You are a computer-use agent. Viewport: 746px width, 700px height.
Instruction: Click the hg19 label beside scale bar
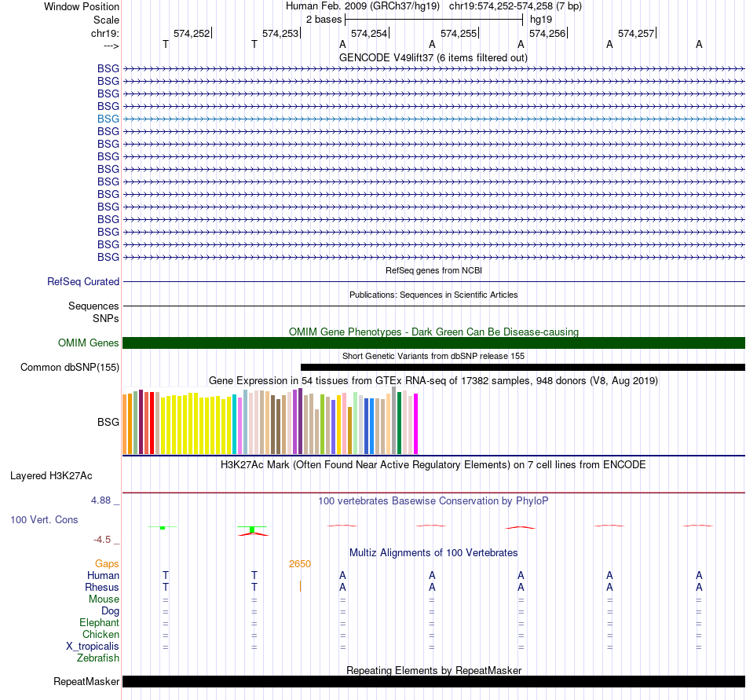tap(541, 20)
